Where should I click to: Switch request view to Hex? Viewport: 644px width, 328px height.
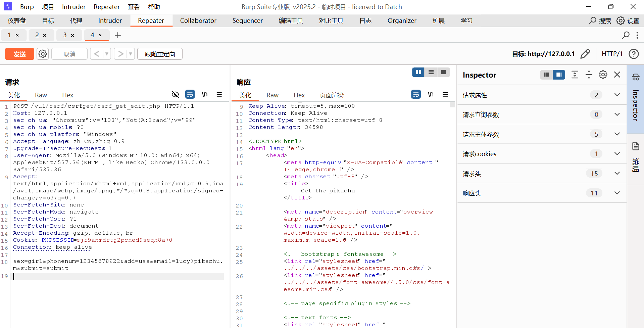click(67, 95)
